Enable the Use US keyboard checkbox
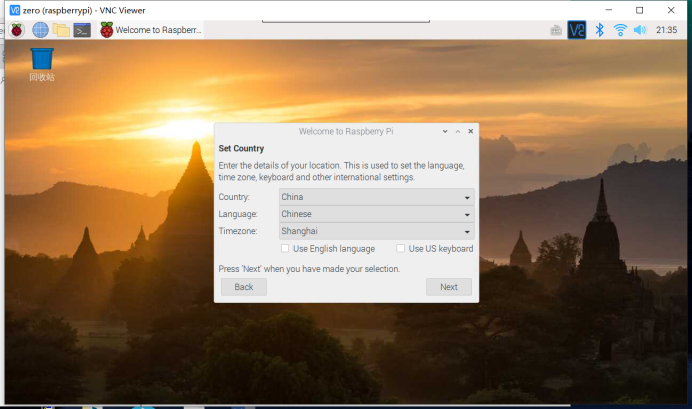 pos(400,248)
